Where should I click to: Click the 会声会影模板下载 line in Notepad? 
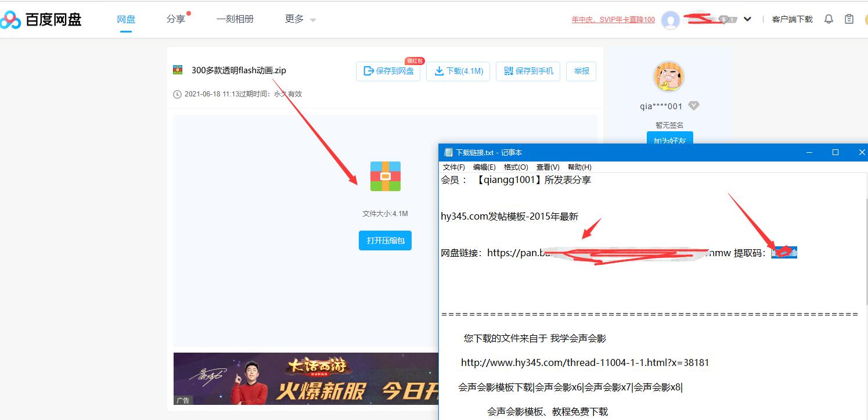[571, 387]
